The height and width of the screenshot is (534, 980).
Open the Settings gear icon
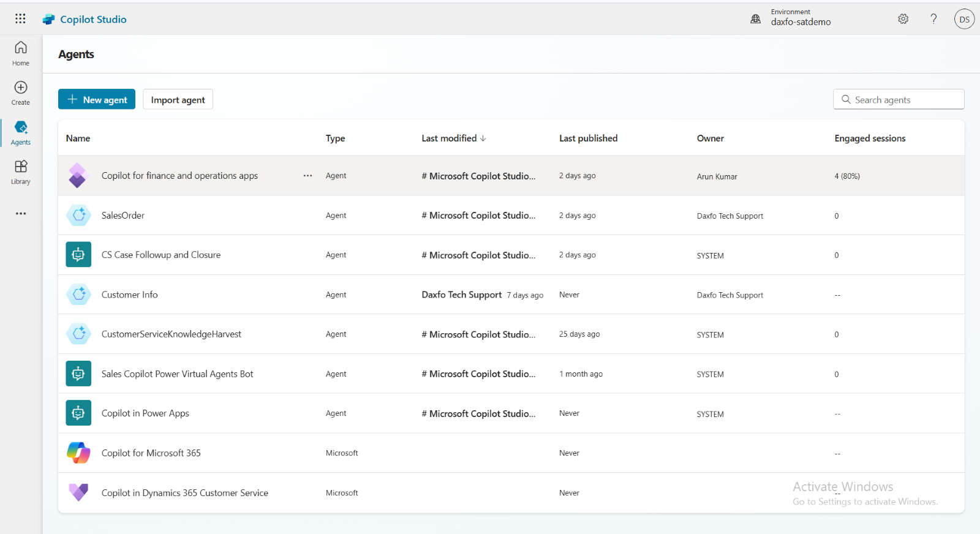pos(903,19)
